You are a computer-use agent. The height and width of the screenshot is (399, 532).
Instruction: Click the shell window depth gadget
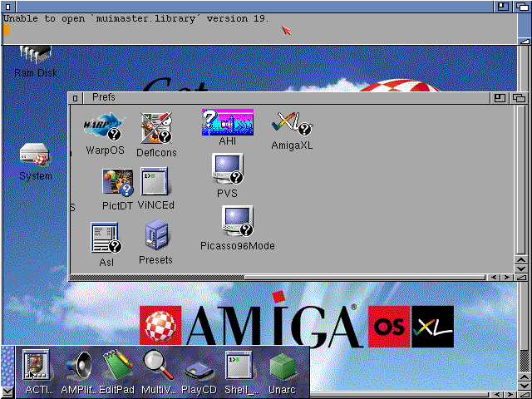click(523, 7)
